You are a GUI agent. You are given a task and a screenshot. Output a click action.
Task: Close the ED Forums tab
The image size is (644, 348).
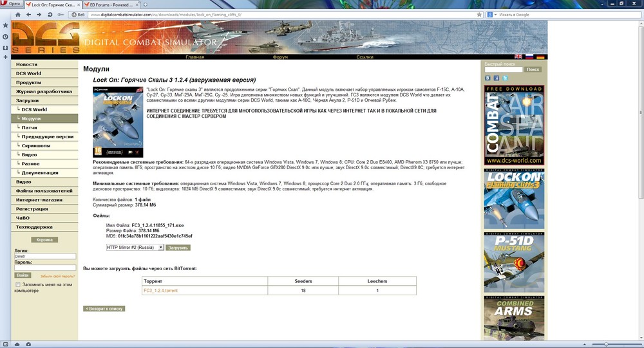point(136,5)
